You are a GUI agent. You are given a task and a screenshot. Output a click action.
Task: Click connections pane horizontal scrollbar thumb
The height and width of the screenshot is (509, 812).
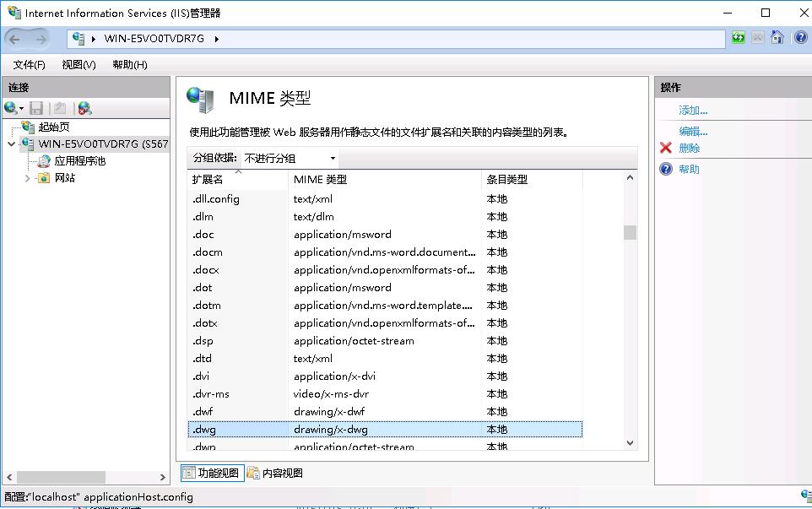[61, 477]
